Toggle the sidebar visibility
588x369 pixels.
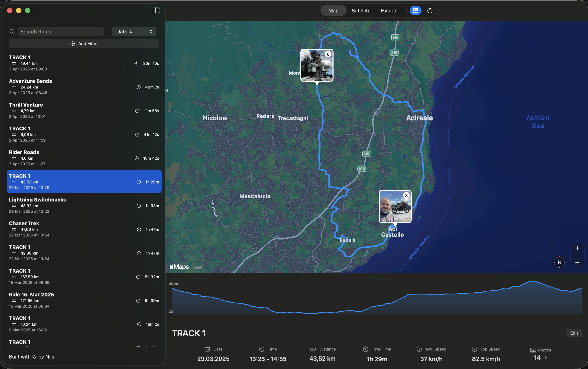click(x=156, y=10)
